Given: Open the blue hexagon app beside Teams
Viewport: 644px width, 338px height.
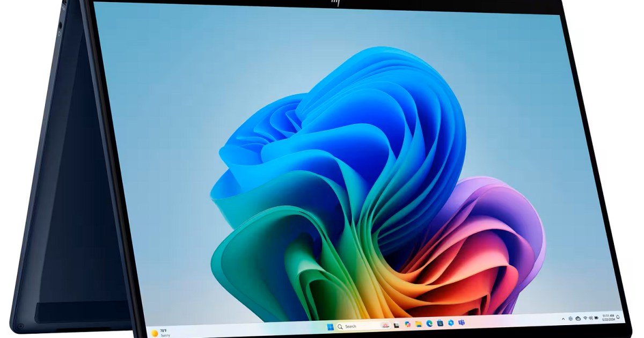Looking at the screenshot, I should [x=451, y=322].
